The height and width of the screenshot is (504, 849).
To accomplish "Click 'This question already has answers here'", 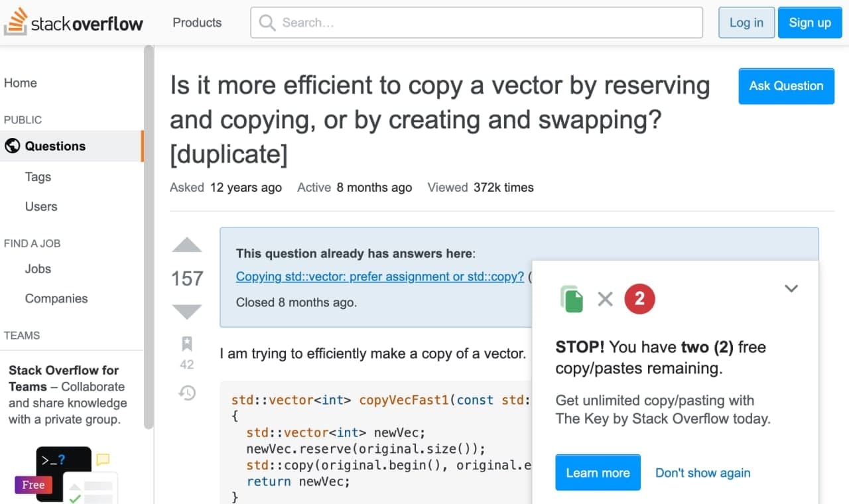I will click(356, 253).
